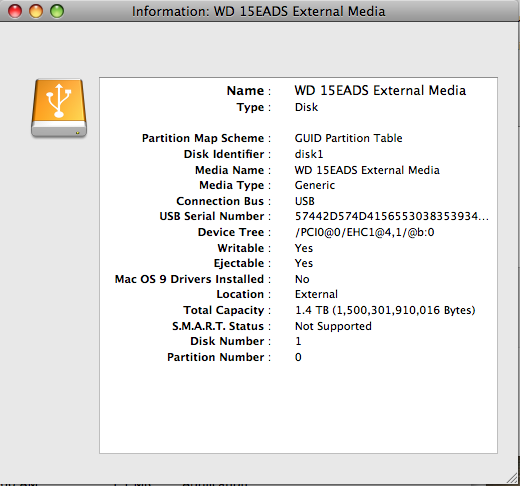
Task: Click the 'S.M.A.R.T. Status' label
Action: click(218, 326)
